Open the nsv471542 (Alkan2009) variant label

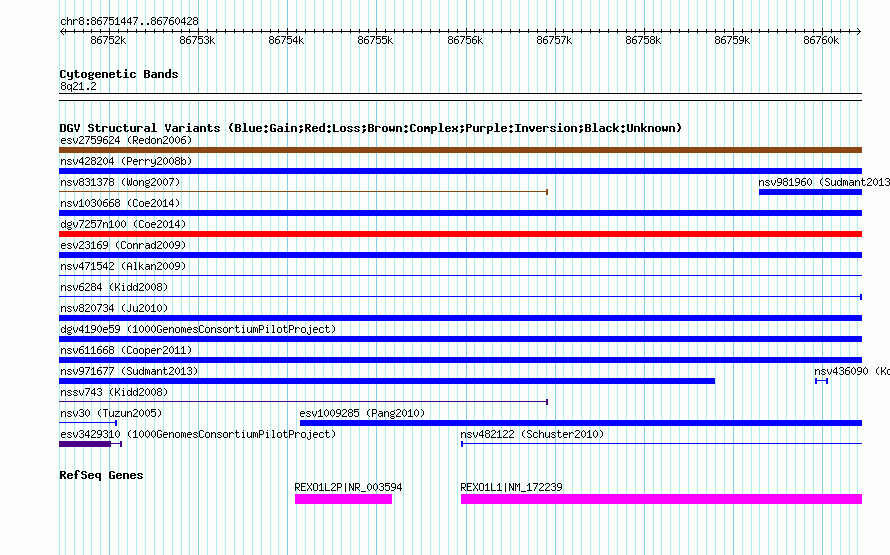[123, 266]
